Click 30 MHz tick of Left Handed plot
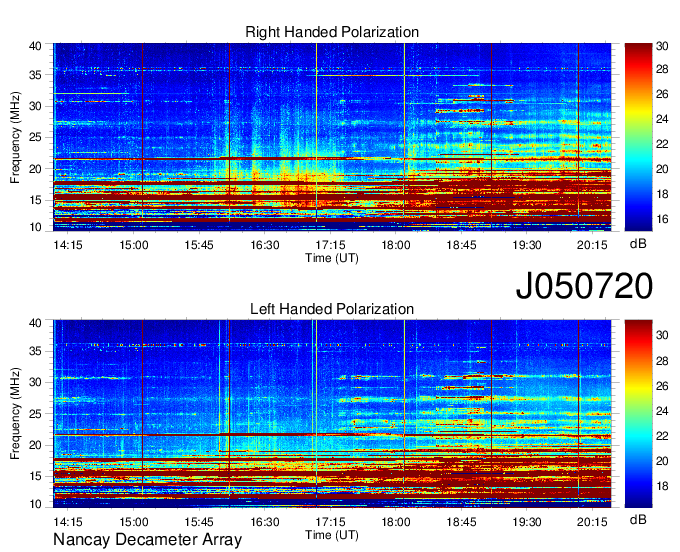Screen dimensions: 680x552 [x=35, y=382]
